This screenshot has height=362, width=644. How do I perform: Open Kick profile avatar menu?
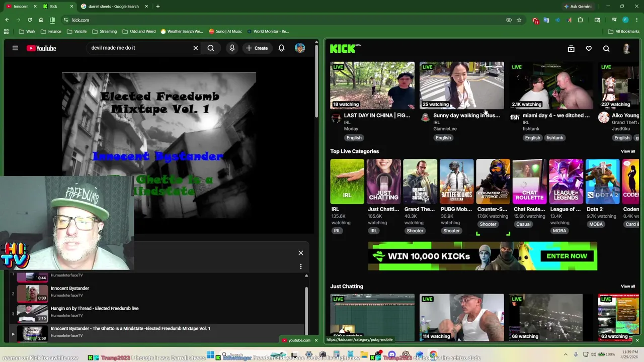tap(626, 49)
